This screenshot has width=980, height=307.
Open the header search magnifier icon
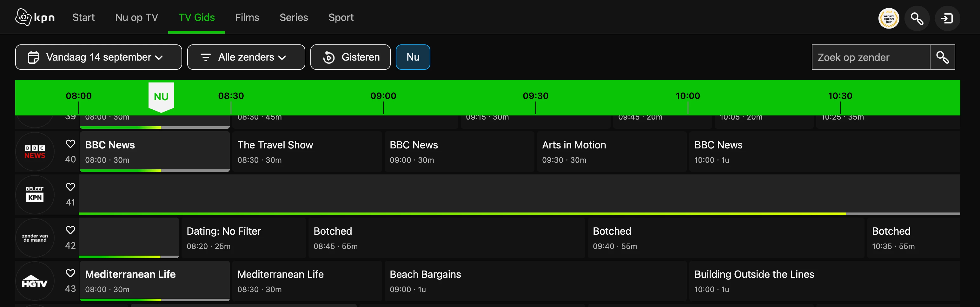click(917, 18)
